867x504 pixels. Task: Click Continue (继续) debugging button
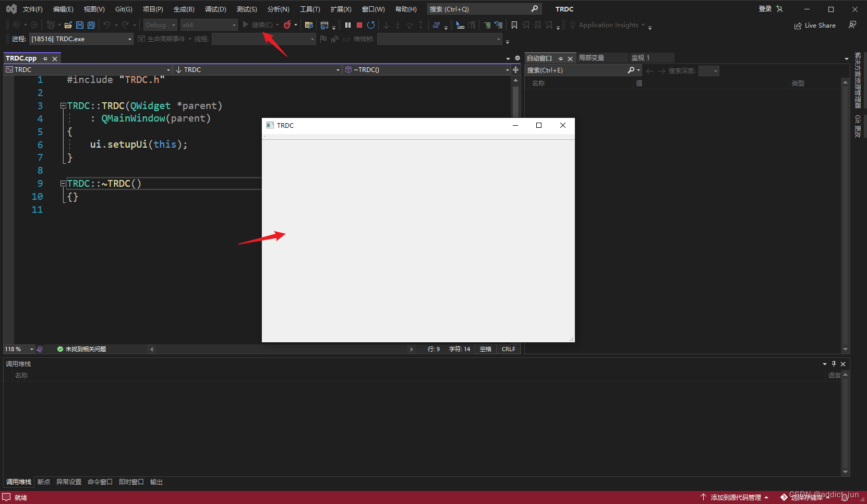[x=258, y=25]
